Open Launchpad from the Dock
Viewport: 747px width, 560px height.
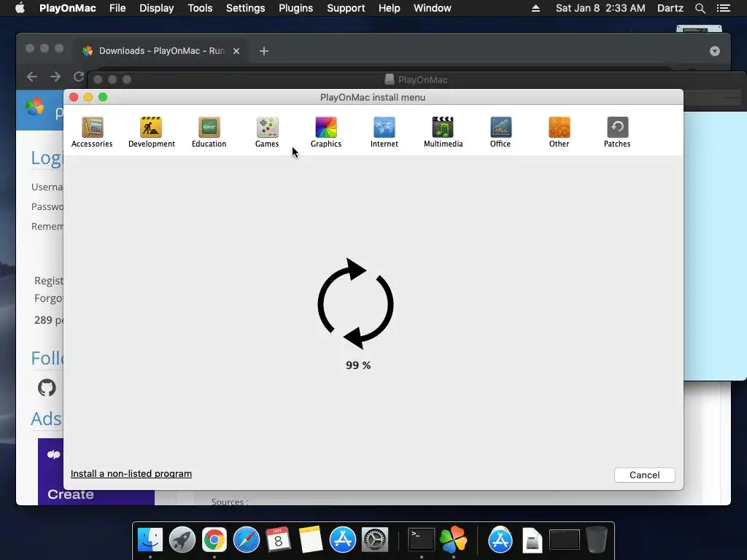(x=182, y=540)
